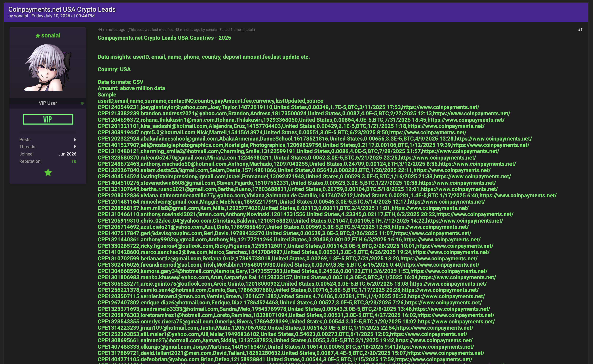Click the row starting CPE1321307645

coord(298,189)
